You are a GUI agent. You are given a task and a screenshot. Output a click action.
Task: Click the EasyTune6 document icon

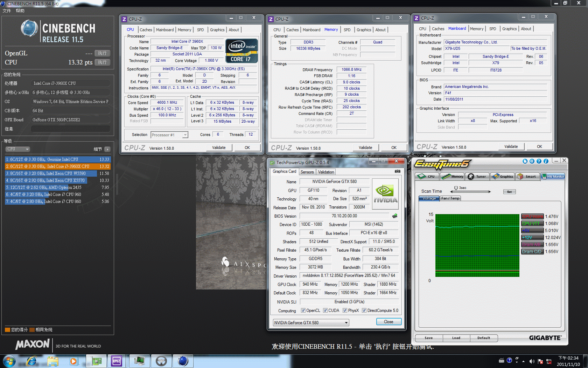point(525,161)
